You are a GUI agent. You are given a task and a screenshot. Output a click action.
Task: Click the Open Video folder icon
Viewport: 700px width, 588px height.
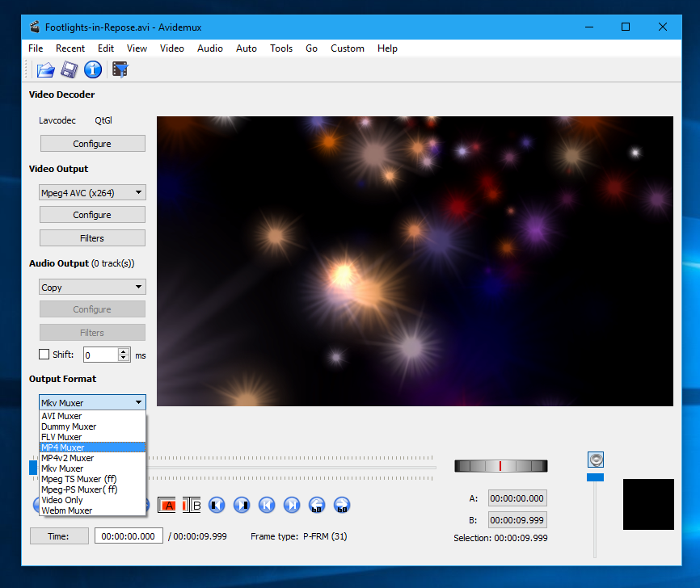click(45, 70)
